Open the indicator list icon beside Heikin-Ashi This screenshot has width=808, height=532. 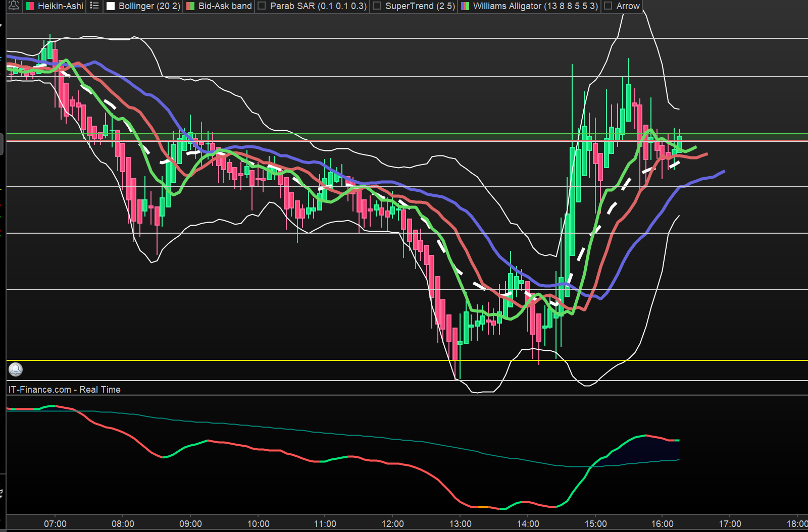point(94,6)
